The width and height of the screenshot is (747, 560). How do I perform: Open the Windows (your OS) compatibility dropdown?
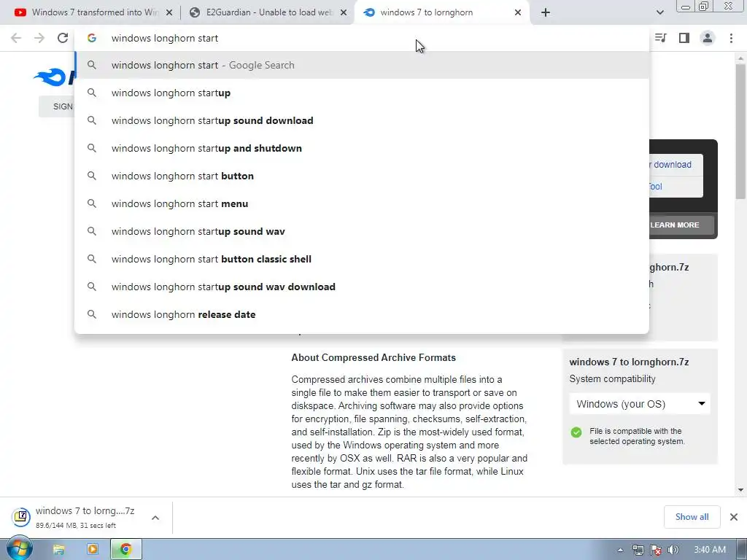(x=639, y=404)
